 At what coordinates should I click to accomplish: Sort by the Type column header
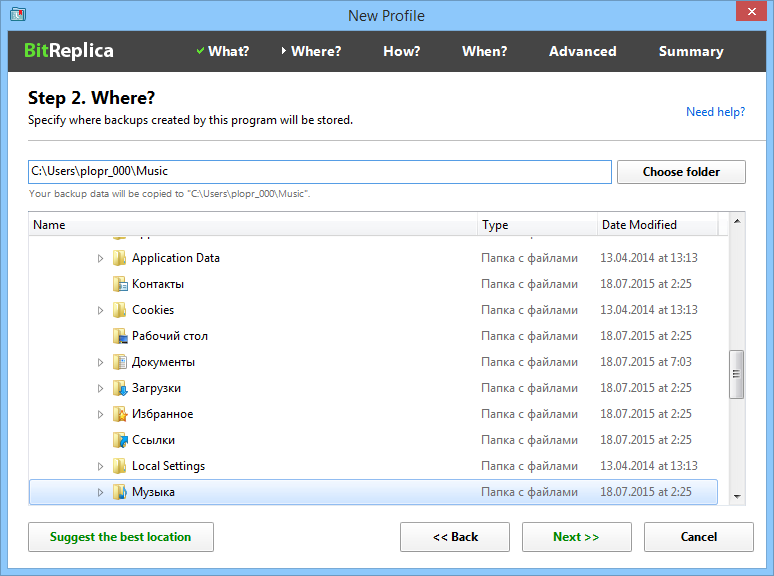tap(538, 225)
